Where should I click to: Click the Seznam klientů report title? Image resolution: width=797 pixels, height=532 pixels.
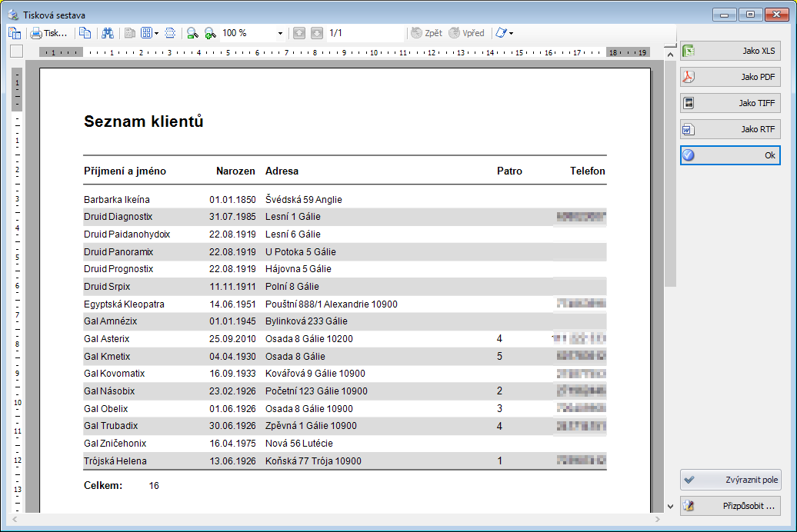coord(143,121)
